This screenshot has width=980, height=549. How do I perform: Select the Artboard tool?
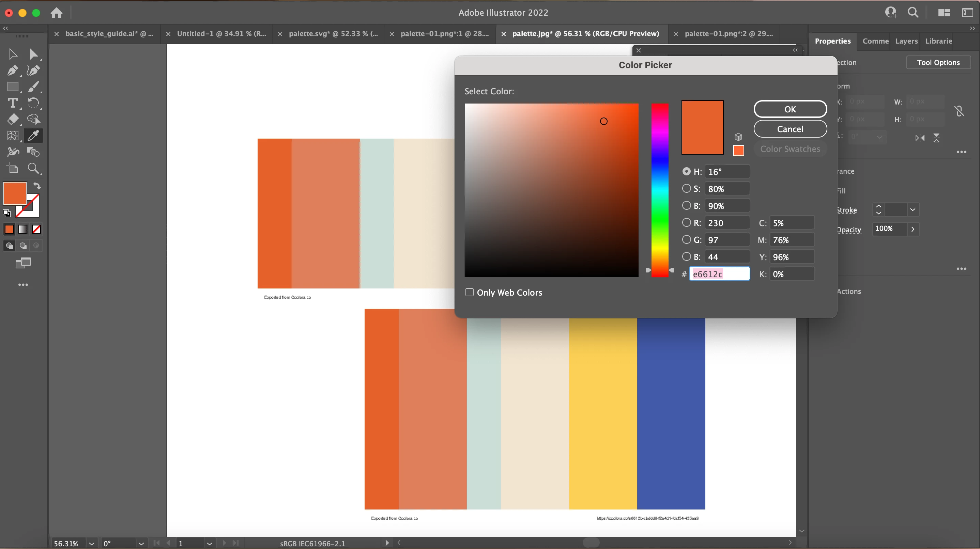12,169
